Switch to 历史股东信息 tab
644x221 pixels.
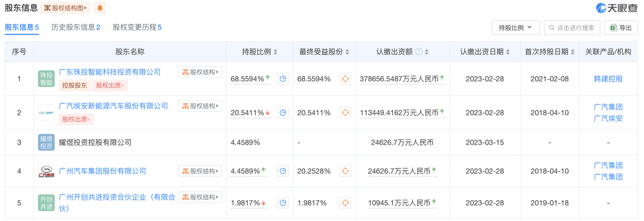[76, 27]
